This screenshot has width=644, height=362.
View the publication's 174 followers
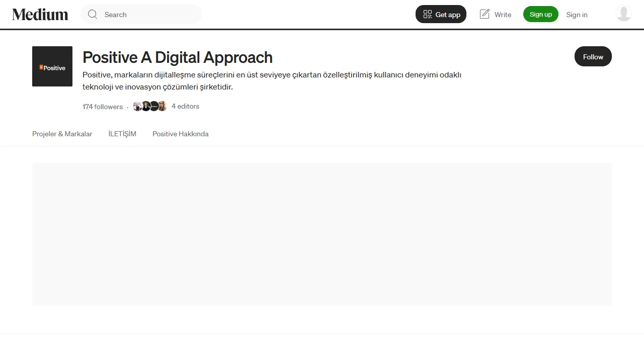coord(102,107)
